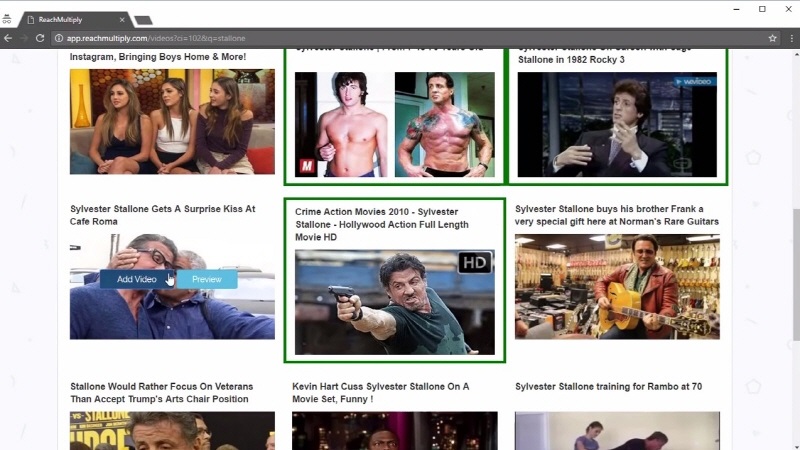
Task: Open the Chrome three-dot menu
Action: point(791,38)
